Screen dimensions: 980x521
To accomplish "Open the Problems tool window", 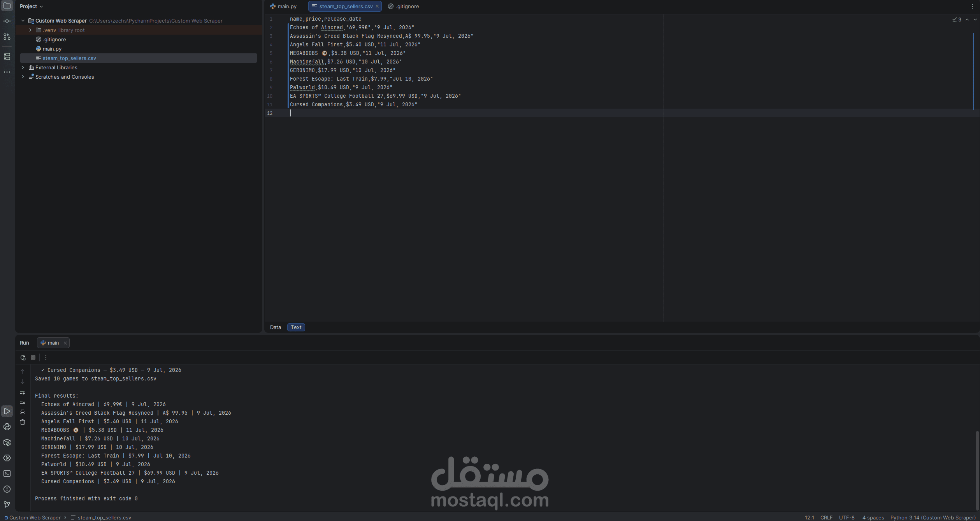I will (x=7, y=489).
